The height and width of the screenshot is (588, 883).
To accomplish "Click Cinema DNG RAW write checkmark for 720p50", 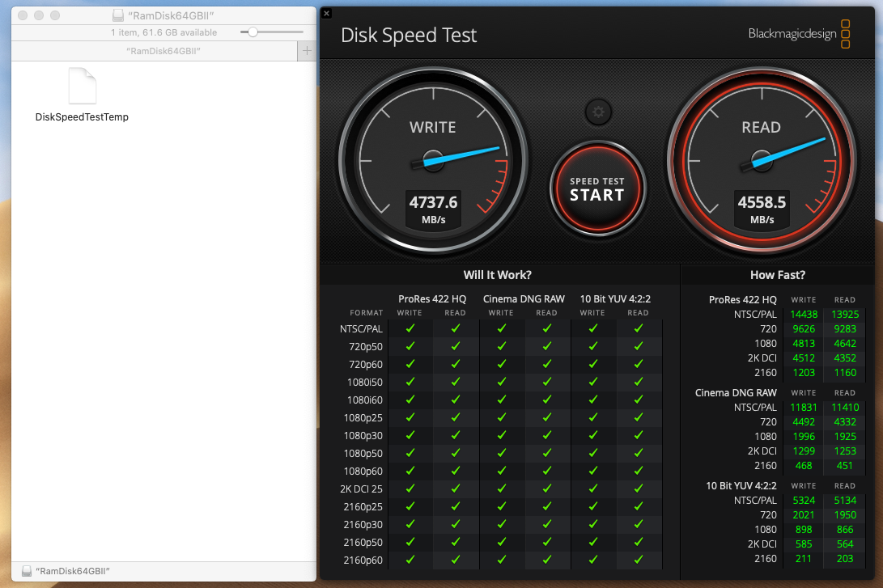I will coord(501,347).
